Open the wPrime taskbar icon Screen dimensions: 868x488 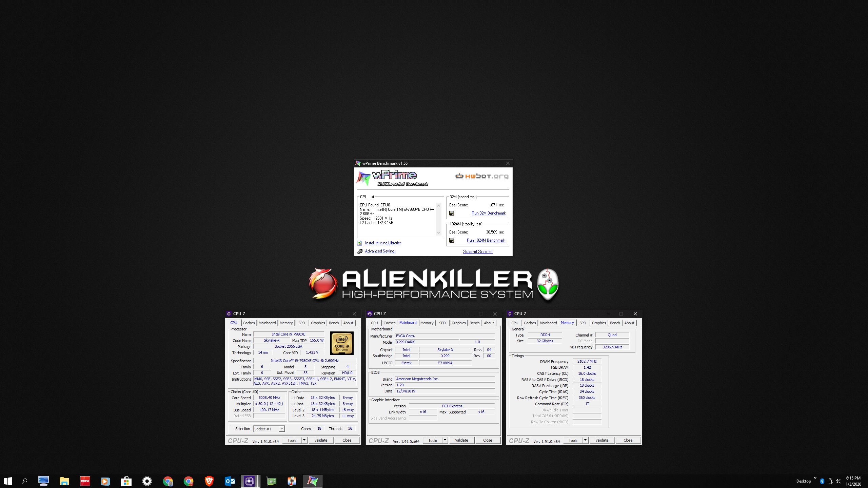(312, 481)
